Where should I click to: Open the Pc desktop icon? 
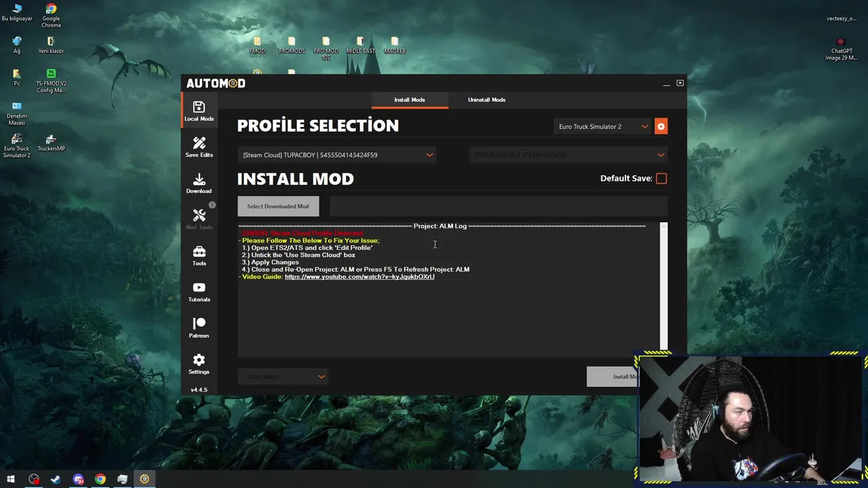click(17, 77)
